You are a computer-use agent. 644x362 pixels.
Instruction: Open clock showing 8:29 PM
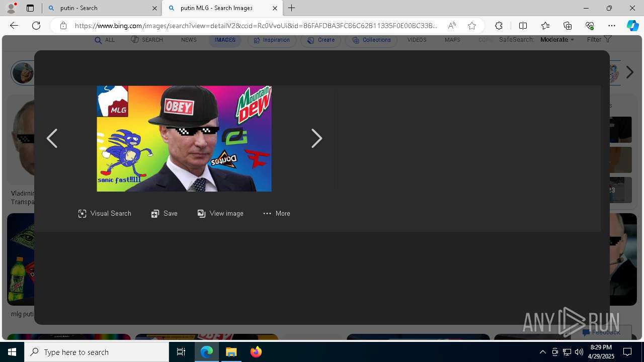click(601, 352)
